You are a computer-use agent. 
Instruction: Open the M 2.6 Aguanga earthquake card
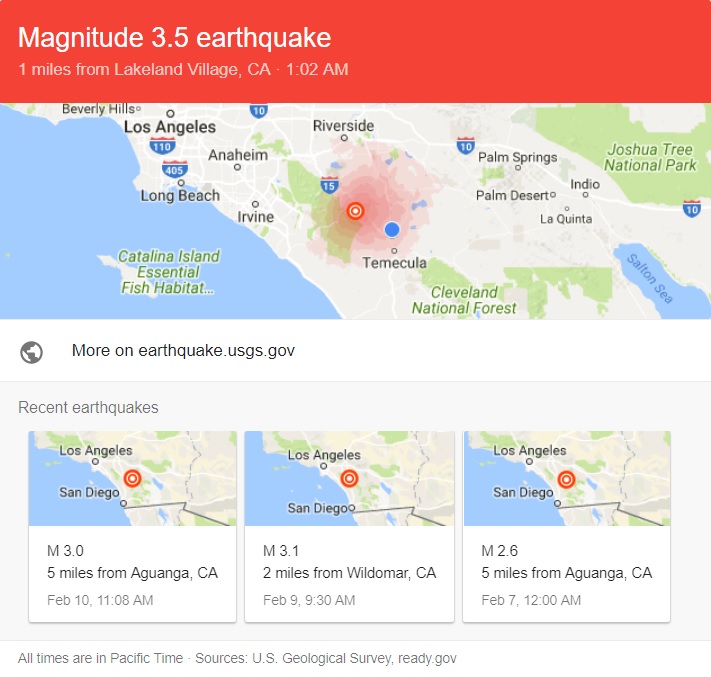[x=566, y=574]
